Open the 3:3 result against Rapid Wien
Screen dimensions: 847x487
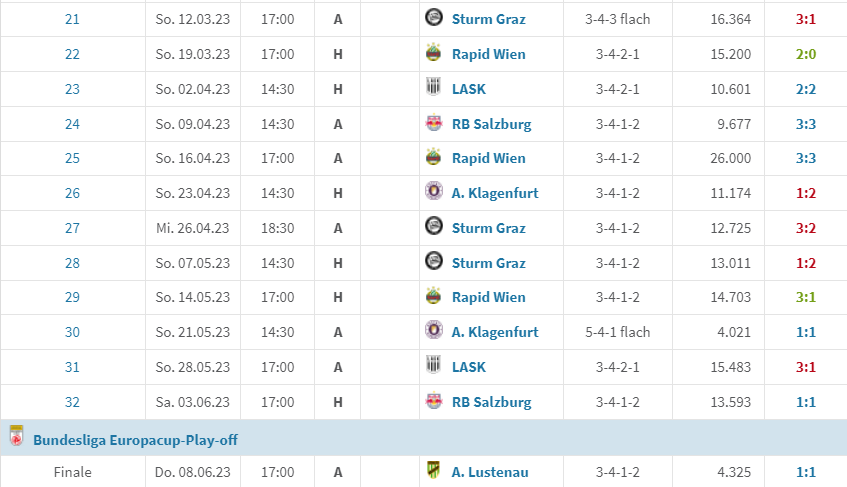point(805,158)
